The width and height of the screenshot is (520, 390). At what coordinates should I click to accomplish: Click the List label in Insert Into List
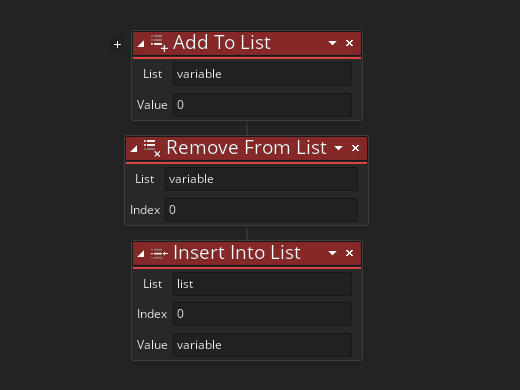(153, 284)
